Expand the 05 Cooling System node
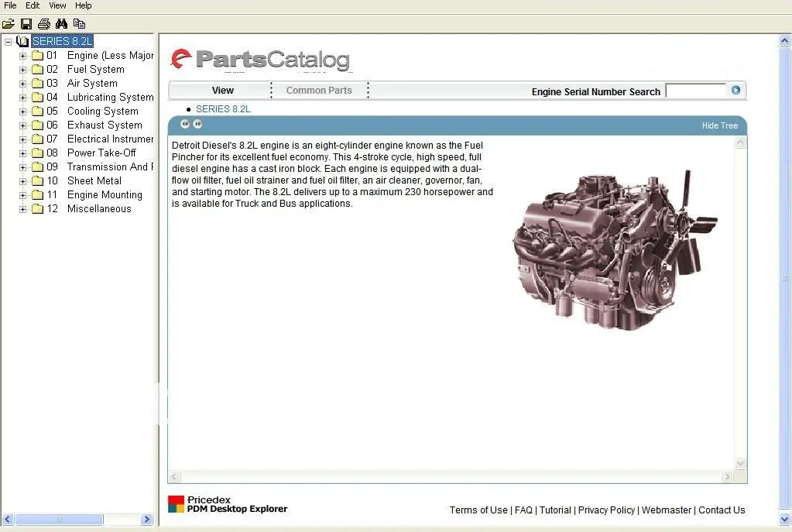 (22, 112)
